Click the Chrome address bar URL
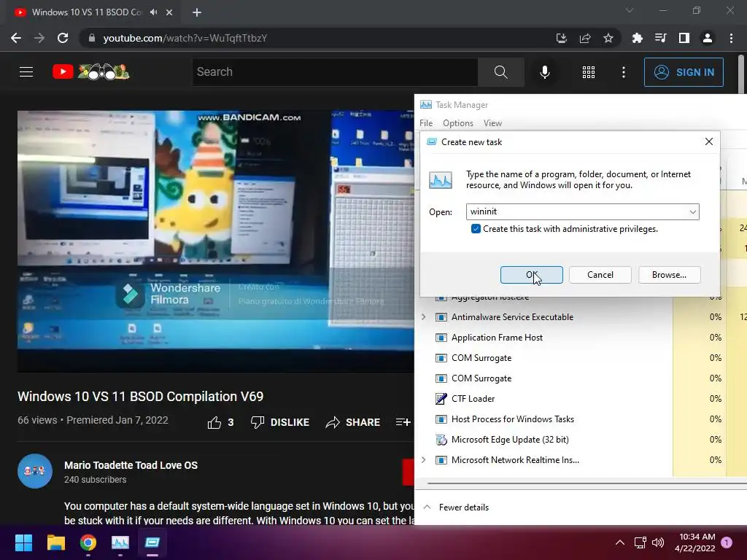Screen dimensions: 747x560 (185, 38)
